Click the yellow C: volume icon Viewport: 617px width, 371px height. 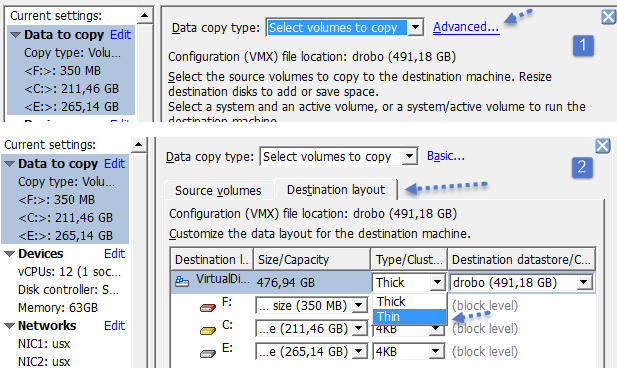pos(207,330)
